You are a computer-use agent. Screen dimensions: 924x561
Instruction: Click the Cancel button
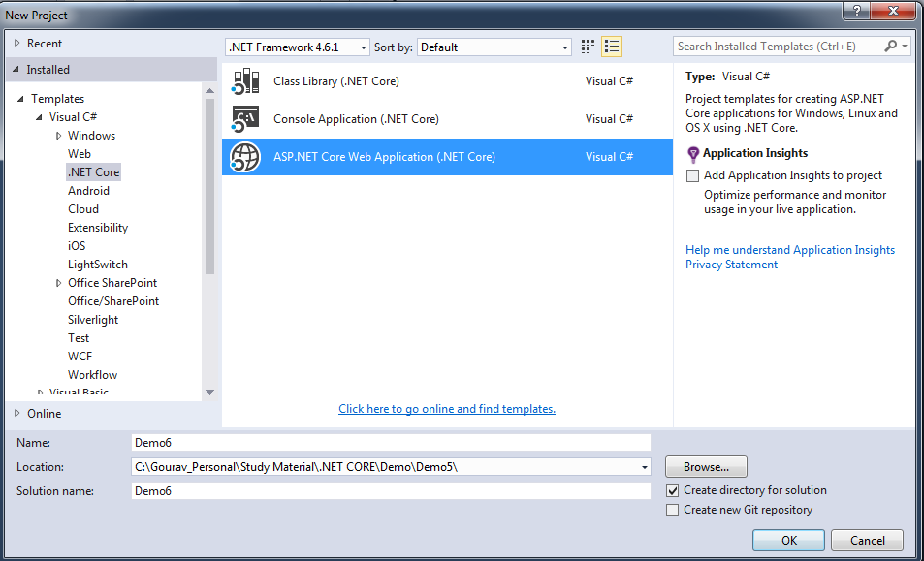[867, 541]
